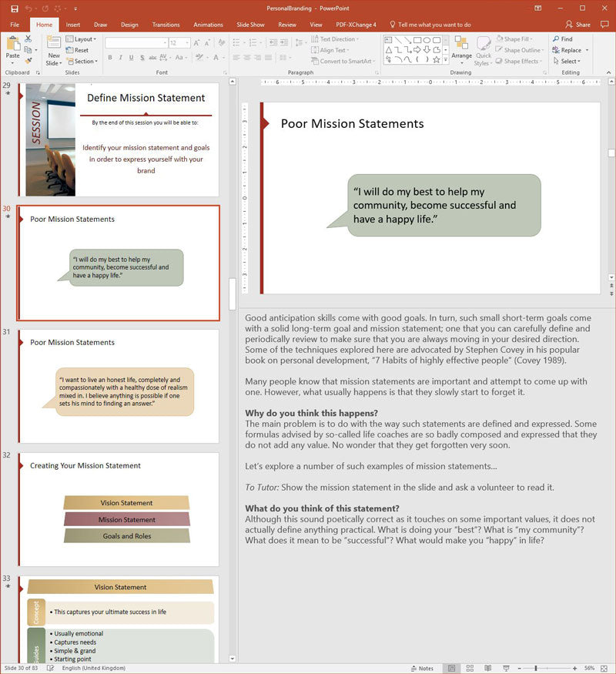Screen dimensions: 616x674
Task: Open Shape Fill dropdown
Action: tap(514, 39)
